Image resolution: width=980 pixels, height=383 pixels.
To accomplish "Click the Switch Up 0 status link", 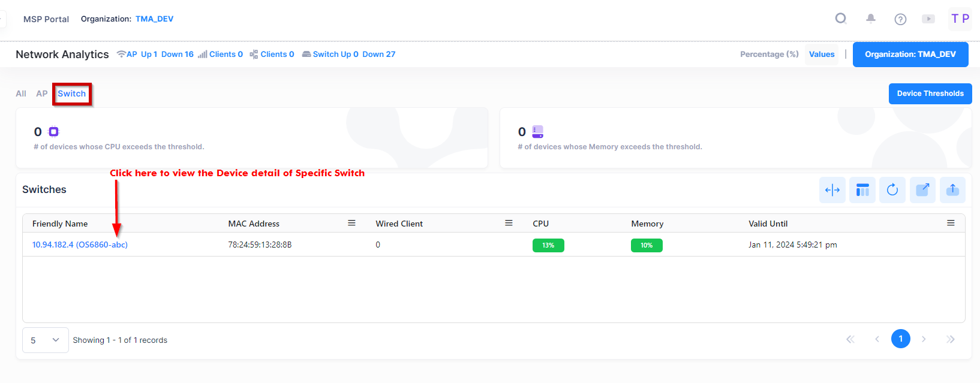I will click(336, 54).
